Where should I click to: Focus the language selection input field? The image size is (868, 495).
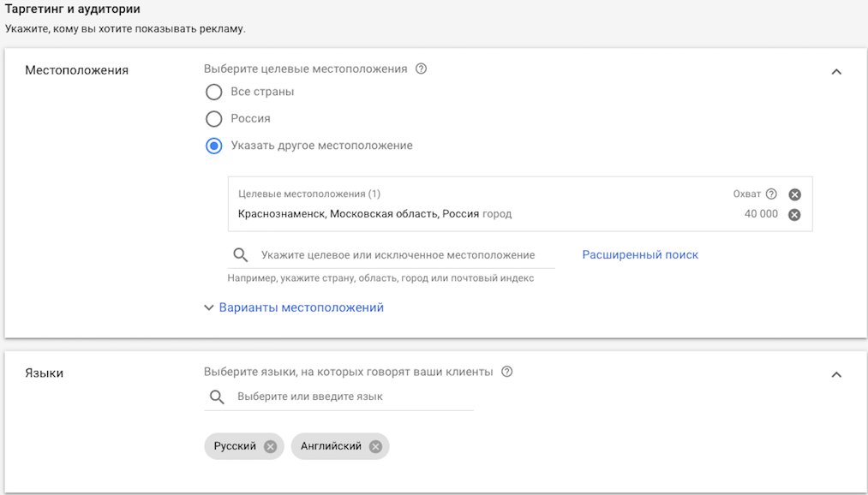[x=351, y=397]
